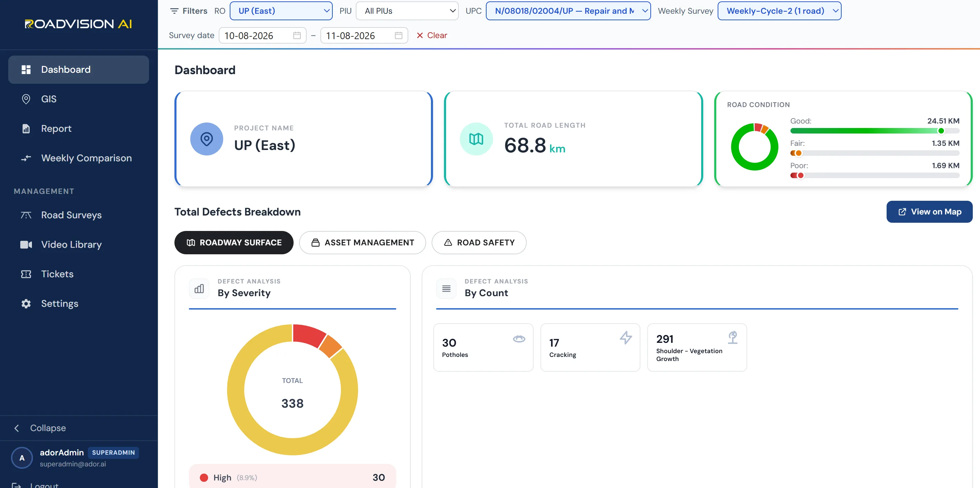980x488 pixels.
Task: Click the Collapse chevron arrow icon
Action: point(16,428)
